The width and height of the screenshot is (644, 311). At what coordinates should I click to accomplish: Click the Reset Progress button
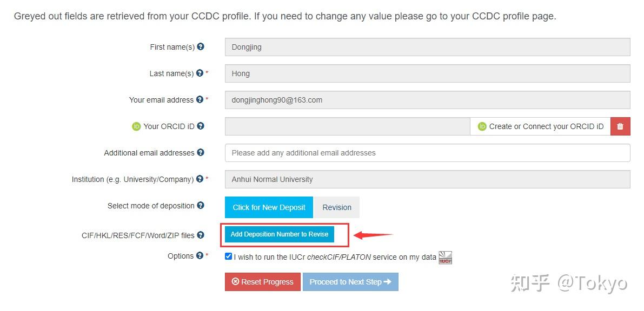(x=262, y=282)
